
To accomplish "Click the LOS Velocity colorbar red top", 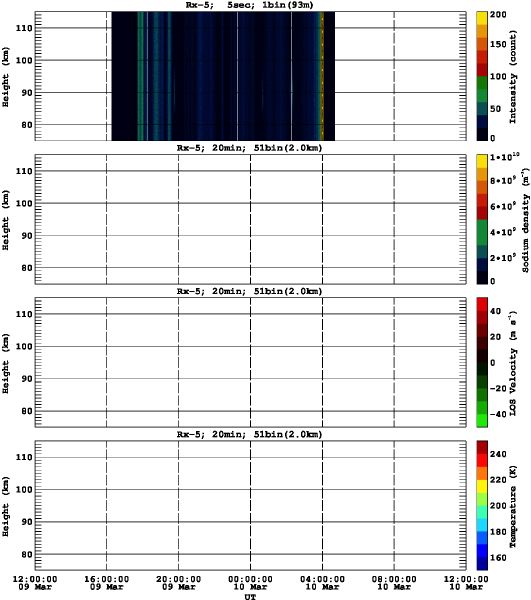I will tap(482, 304).
